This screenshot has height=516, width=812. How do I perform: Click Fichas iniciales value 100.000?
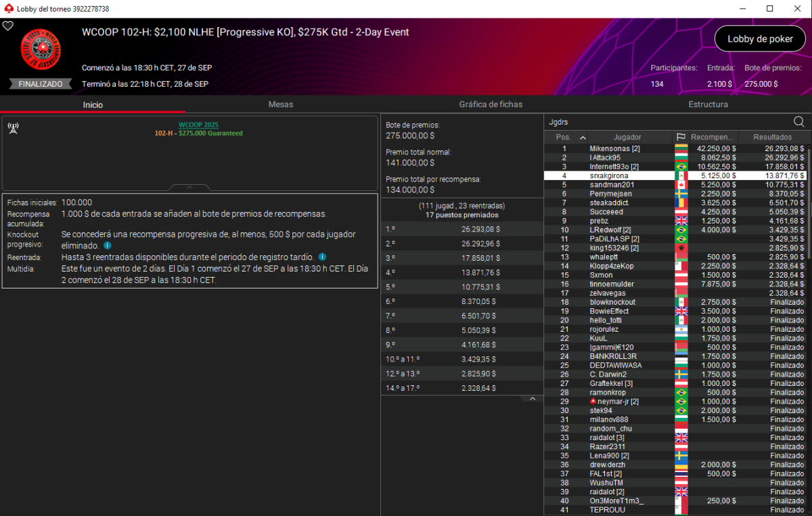click(x=77, y=202)
